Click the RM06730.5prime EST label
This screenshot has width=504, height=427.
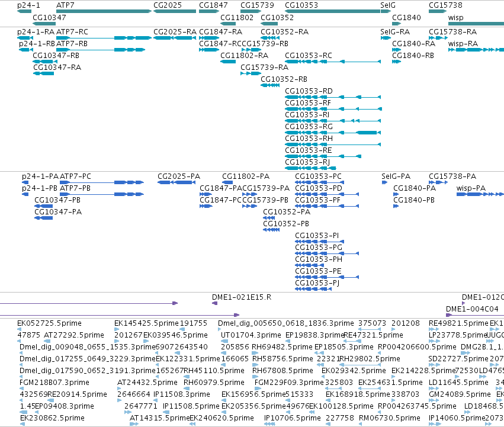click(390, 418)
